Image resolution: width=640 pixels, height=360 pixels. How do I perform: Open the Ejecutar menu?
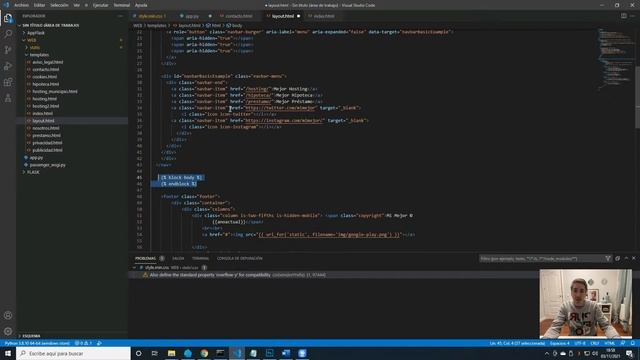(x=100, y=5)
